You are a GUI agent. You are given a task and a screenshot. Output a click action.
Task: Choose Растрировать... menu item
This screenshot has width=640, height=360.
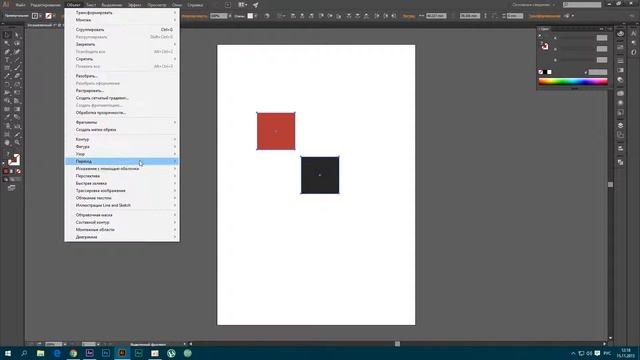[x=122, y=91]
